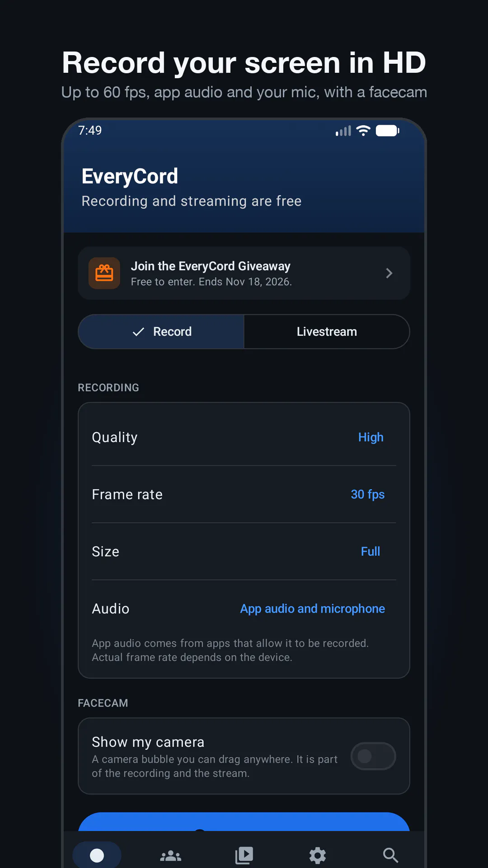Select the Record mode tab

[x=161, y=332]
